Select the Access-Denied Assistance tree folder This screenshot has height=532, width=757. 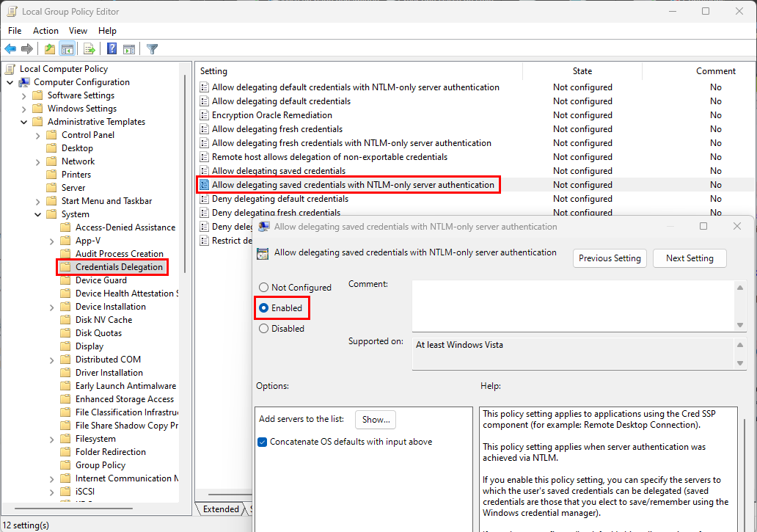125,228
